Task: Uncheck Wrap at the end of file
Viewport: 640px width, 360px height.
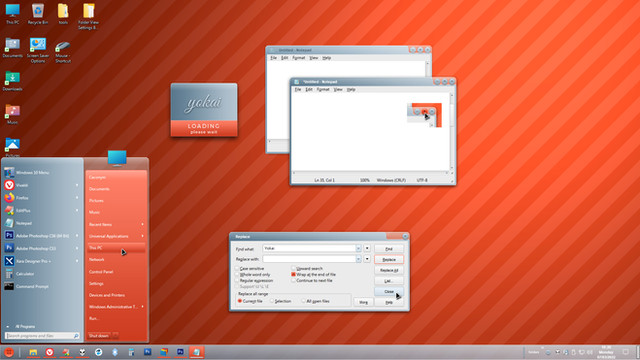Action: click(313, 275)
